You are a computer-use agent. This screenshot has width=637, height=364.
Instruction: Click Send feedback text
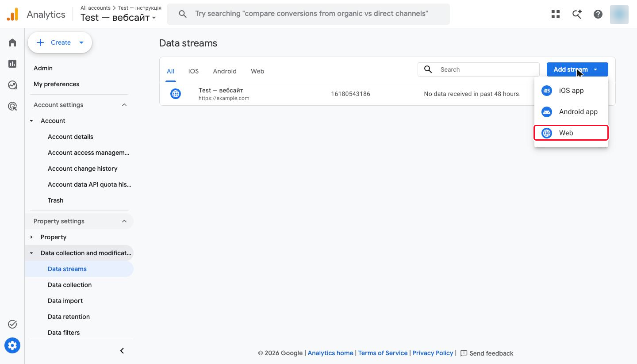coord(491,353)
